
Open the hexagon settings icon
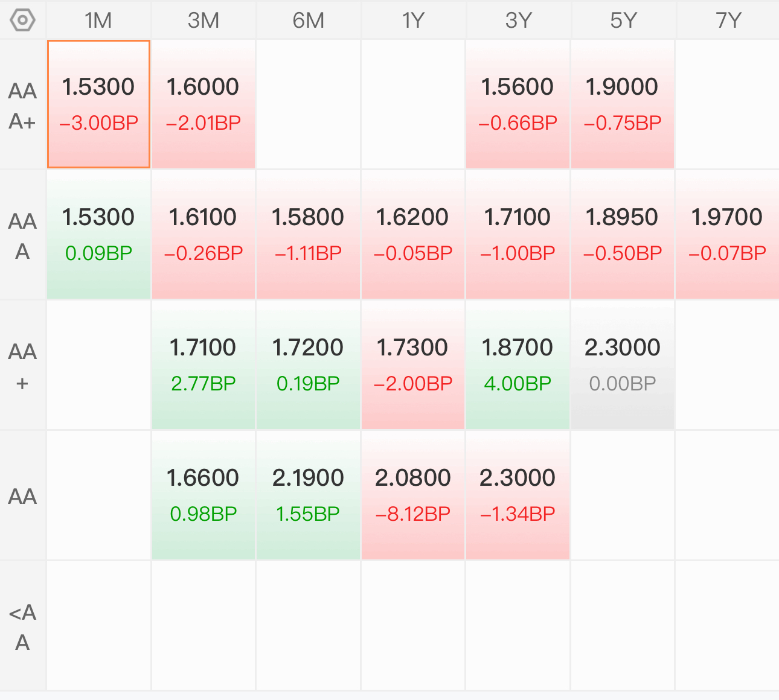point(22,21)
